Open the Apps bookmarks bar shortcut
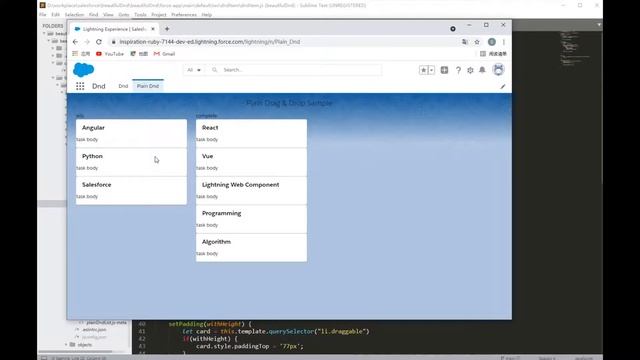Screen dimensions: 640x360 (81, 54)
